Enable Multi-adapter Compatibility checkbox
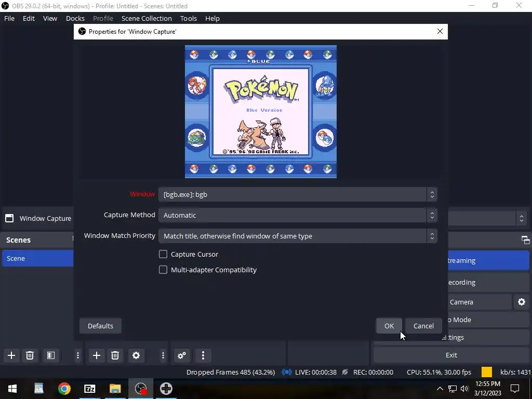The image size is (532, 399). coord(163,270)
